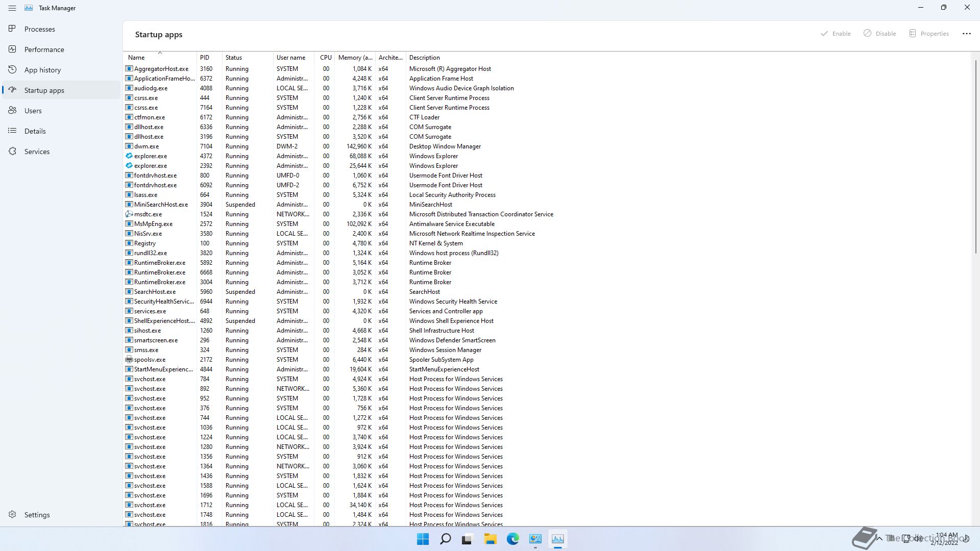The image size is (980, 551).
Task: Select fontdrvhost.exe with PID 800
Action: pos(547,176)
